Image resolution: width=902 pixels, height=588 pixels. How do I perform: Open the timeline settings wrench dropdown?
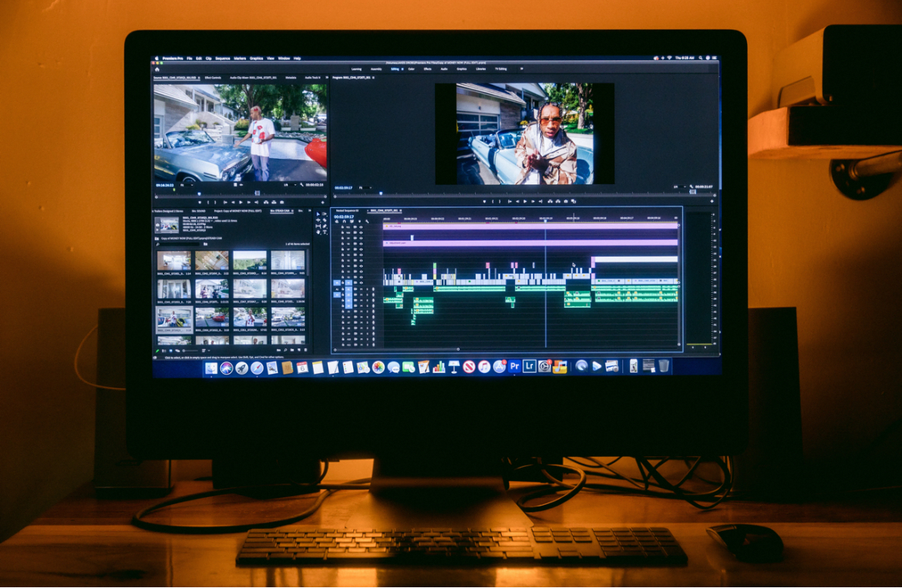[x=367, y=220]
